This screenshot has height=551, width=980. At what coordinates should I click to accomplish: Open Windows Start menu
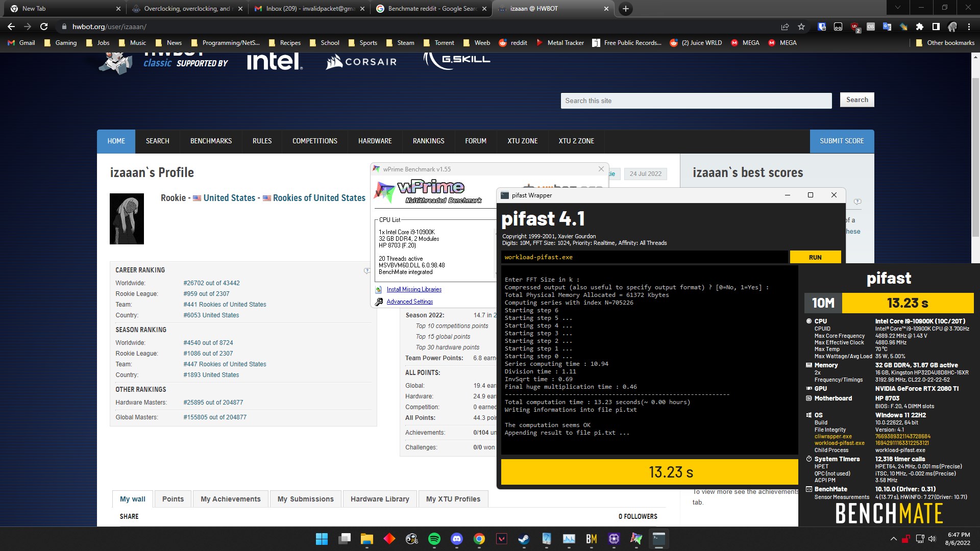[x=322, y=539]
